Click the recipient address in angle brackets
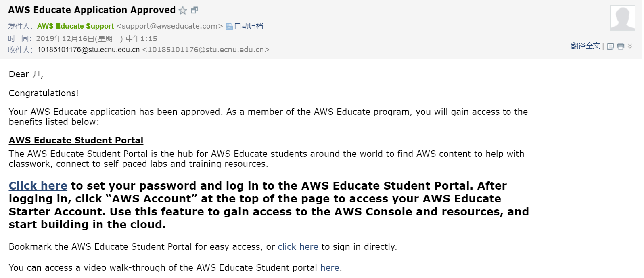Viewport: 644px width, 278px height. click(x=206, y=50)
